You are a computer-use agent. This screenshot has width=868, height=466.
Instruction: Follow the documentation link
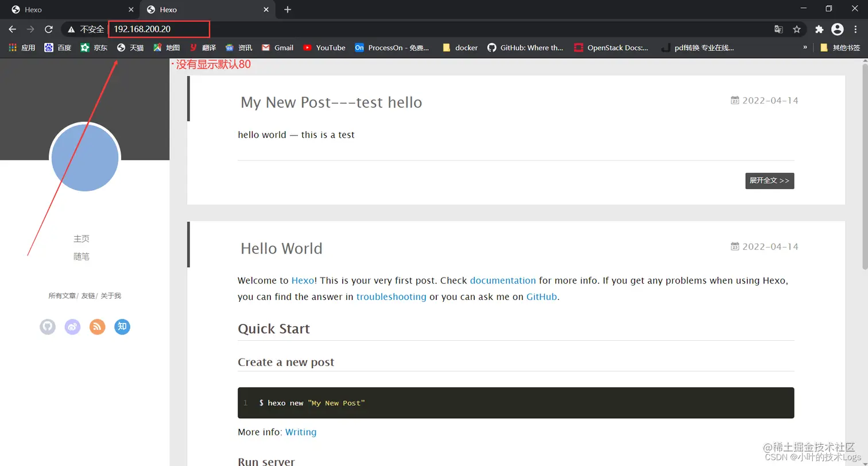503,281
